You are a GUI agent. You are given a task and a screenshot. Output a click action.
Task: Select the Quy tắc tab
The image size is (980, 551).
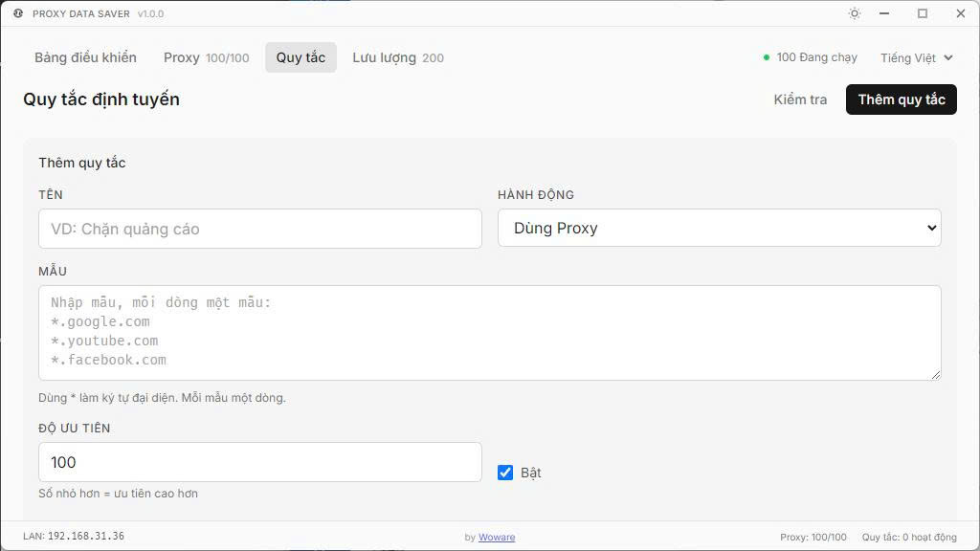pyautogui.click(x=301, y=57)
